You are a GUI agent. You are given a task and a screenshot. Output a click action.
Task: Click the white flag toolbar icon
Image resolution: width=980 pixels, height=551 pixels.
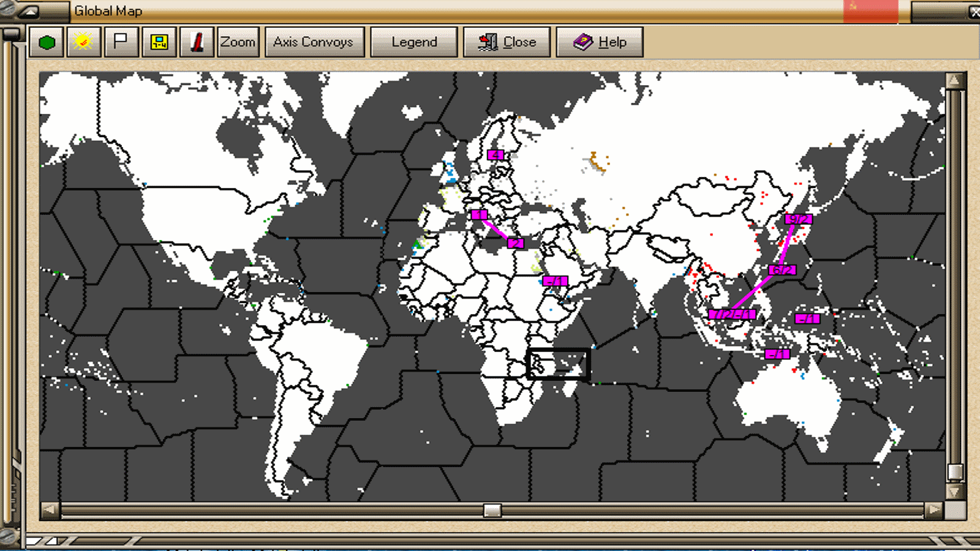[121, 42]
